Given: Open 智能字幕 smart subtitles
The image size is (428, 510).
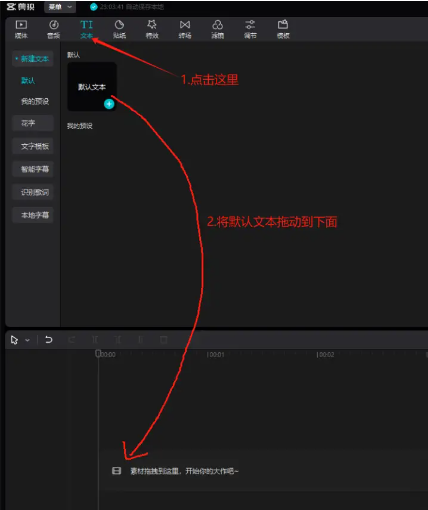Looking at the screenshot, I should tap(33, 169).
